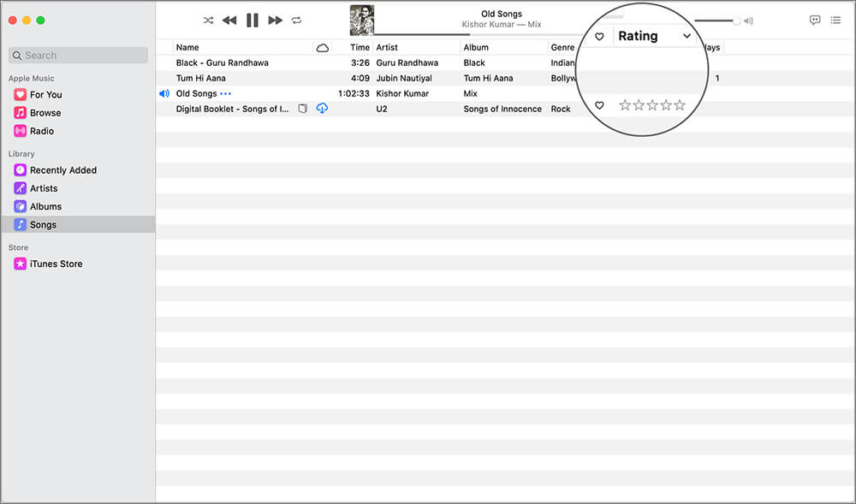Click the Mix album cell

coord(471,93)
